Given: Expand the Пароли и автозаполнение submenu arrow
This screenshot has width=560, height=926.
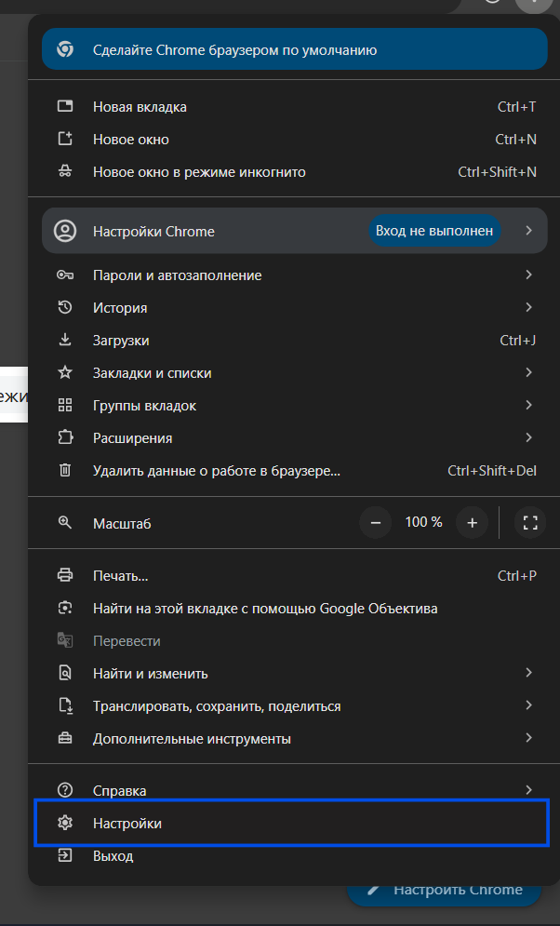Looking at the screenshot, I should coord(528,275).
